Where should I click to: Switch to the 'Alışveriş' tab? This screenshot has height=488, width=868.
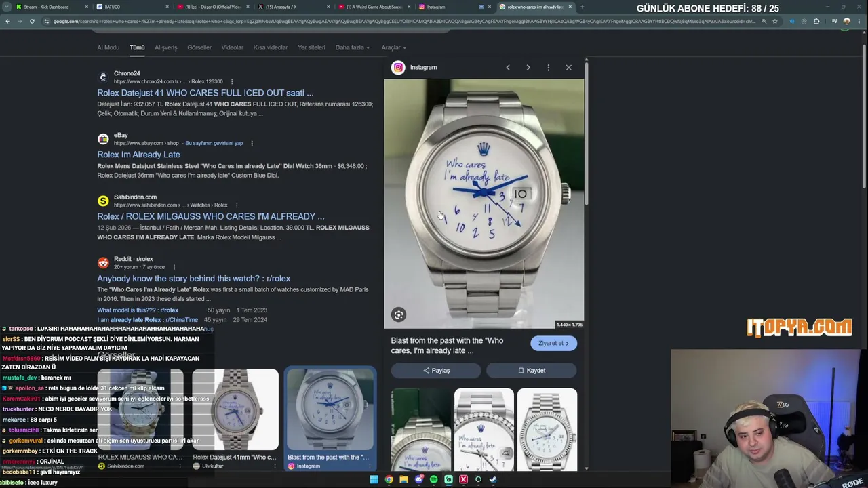click(x=166, y=47)
